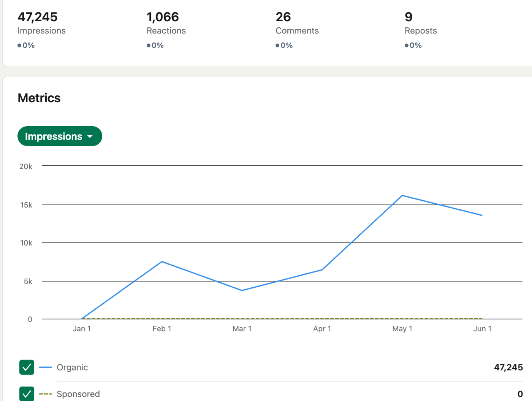
Task: Click the Apr 1 x-axis label
Action: pos(322,329)
